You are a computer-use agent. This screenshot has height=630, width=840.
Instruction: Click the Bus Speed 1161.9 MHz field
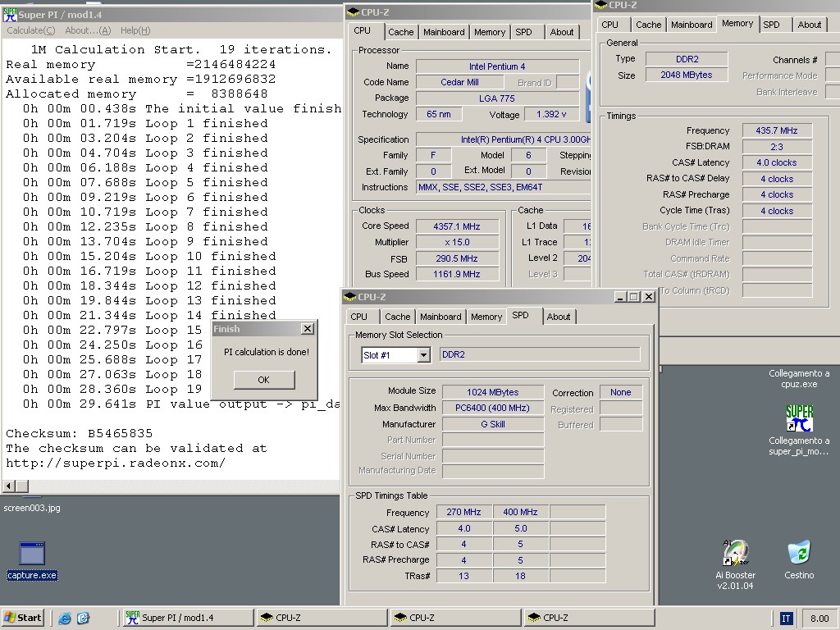point(457,274)
